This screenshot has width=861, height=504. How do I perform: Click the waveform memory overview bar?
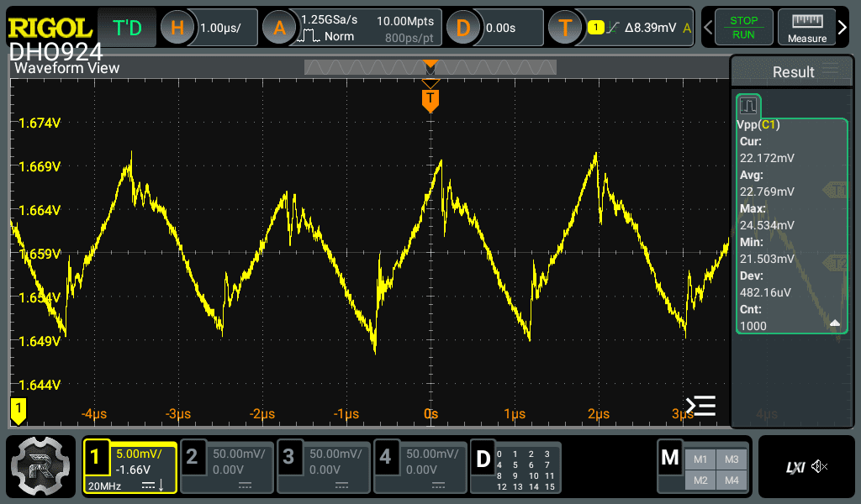pos(430,67)
